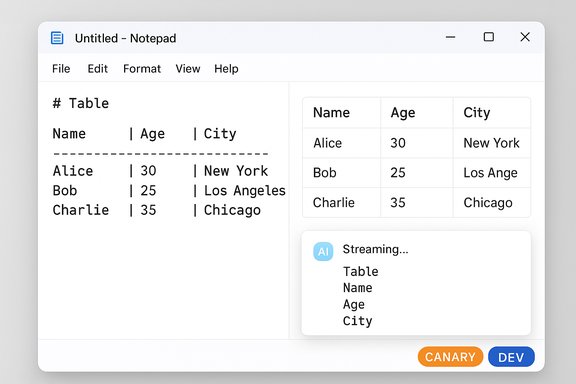576x384 pixels.
Task: Click the CANARY badge
Action: tap(450, 357)
